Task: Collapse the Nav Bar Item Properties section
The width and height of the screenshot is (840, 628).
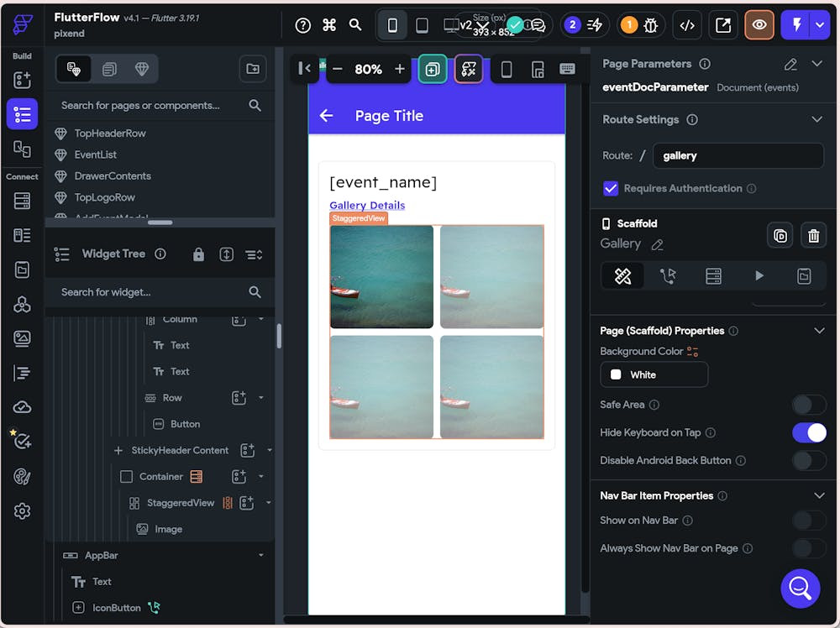Action: click(x=819, y=496)
